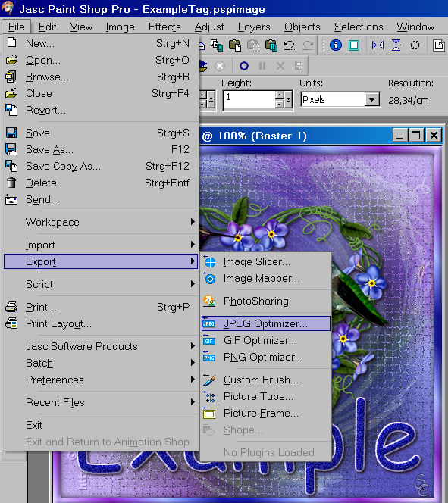Open the Layers menu
448x503 pixels.
point(254,27)
